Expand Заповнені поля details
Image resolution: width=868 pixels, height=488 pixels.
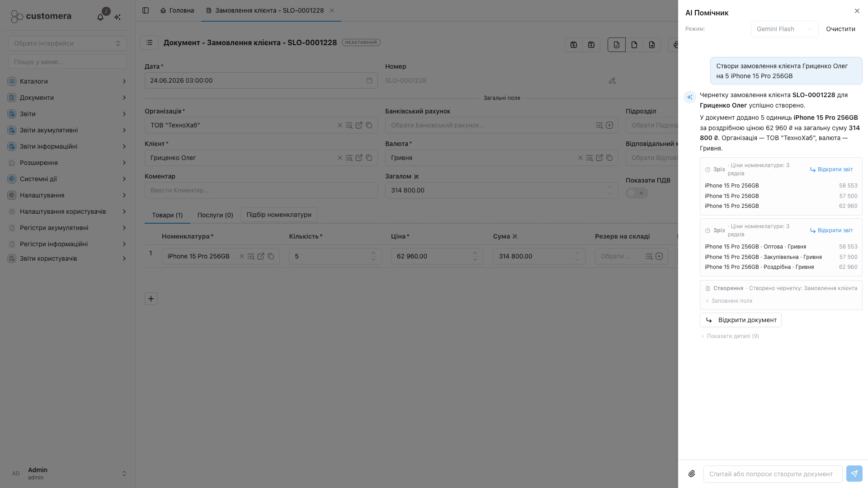pos(729,301)
